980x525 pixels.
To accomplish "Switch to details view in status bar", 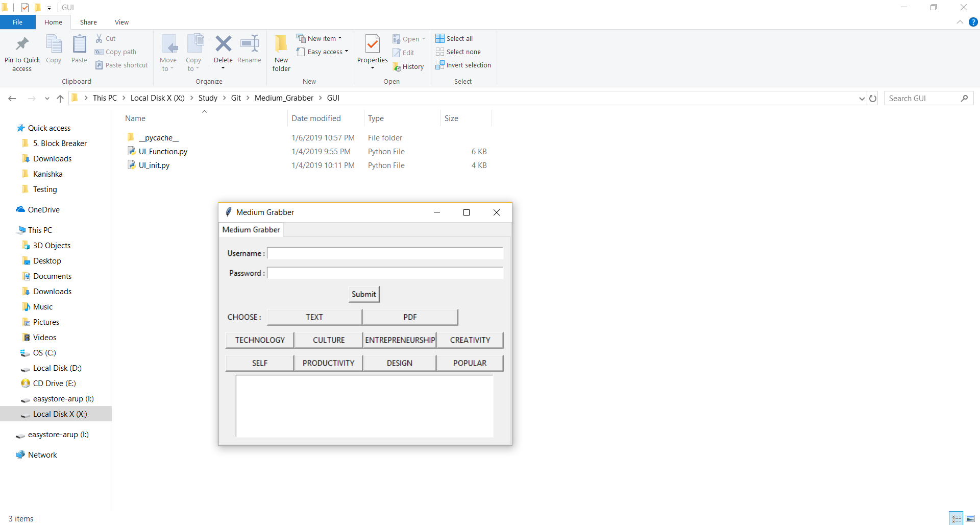I will [957, 518].
